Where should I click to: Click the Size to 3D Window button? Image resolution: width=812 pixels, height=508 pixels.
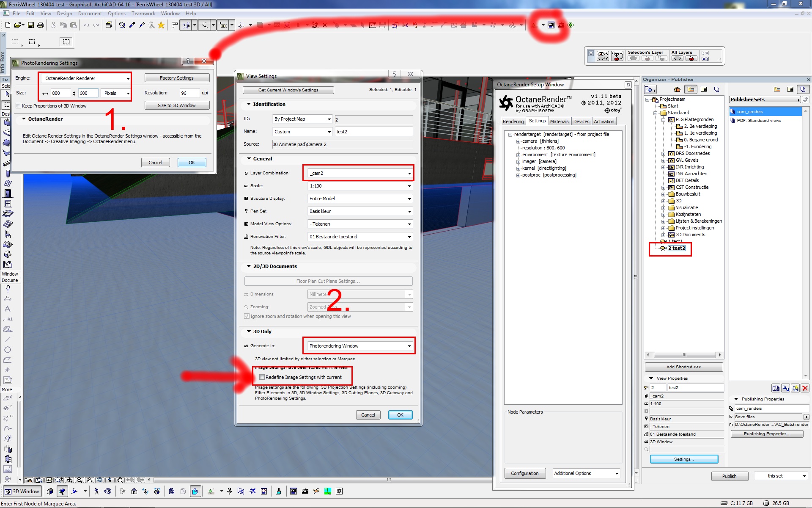click(x=177, y=105)
